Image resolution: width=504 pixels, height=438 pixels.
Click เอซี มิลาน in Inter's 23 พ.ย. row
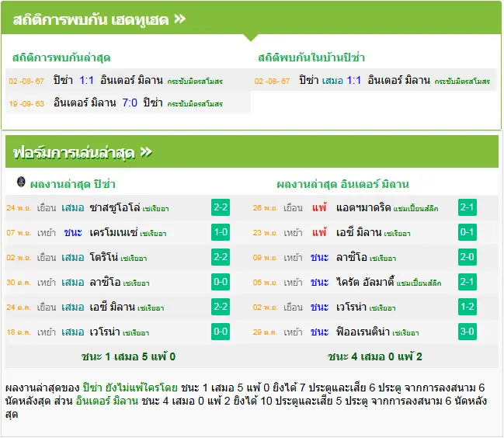click(359, 232)
